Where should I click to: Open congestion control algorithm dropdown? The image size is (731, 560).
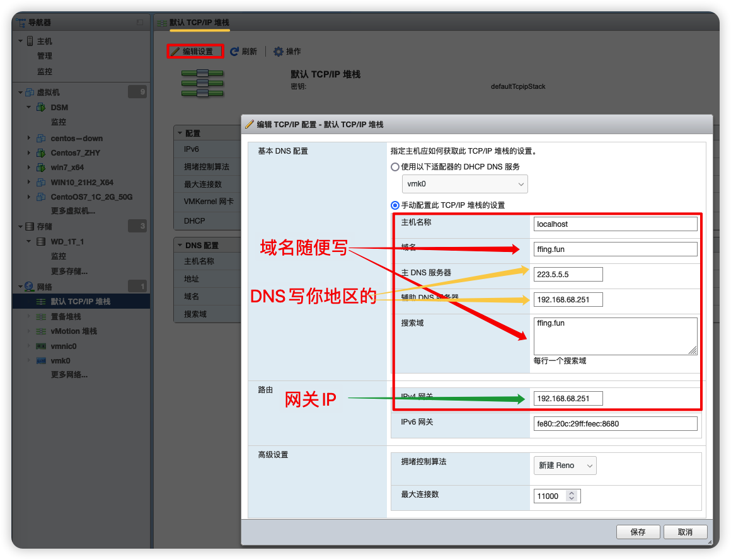(564, 466)
